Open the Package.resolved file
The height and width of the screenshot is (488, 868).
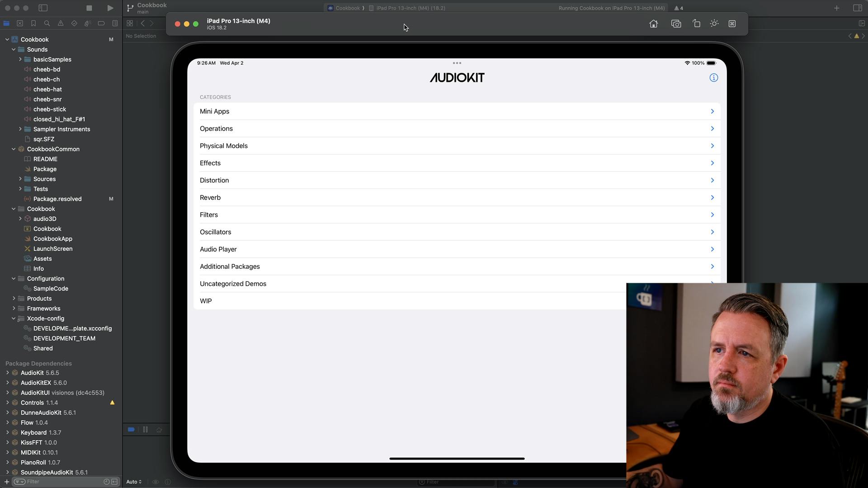57,199
